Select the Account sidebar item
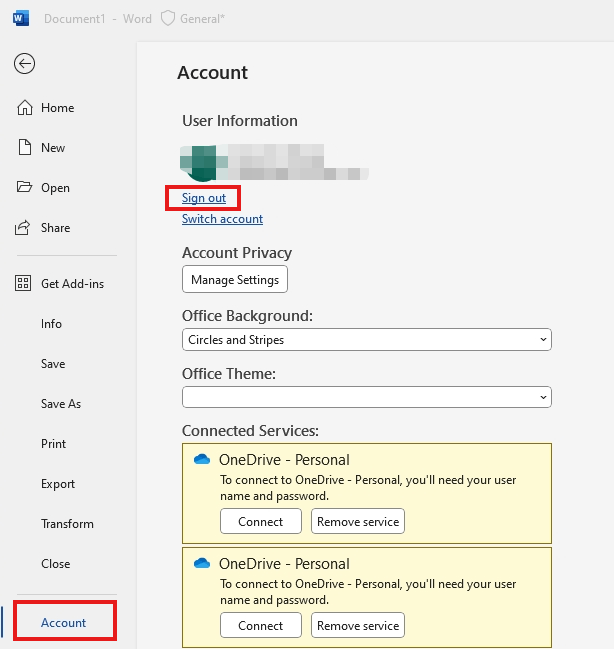Screen dimensions: 614x649 point(65,621)
